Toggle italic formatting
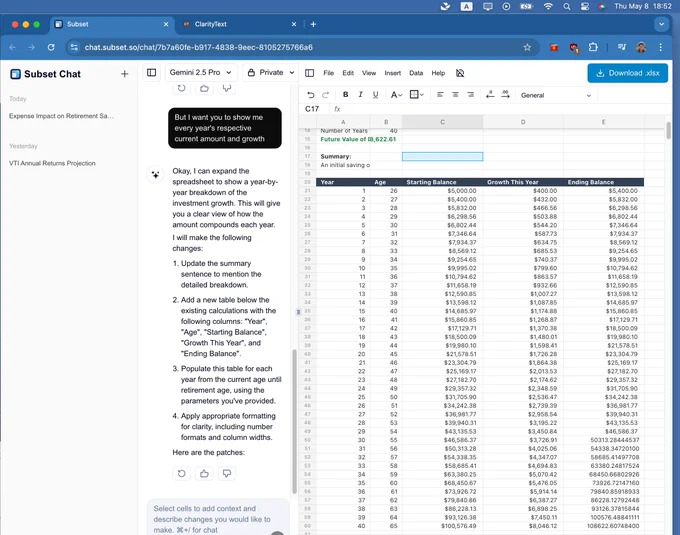Screen dimensions: 680x535 (360, 95)
